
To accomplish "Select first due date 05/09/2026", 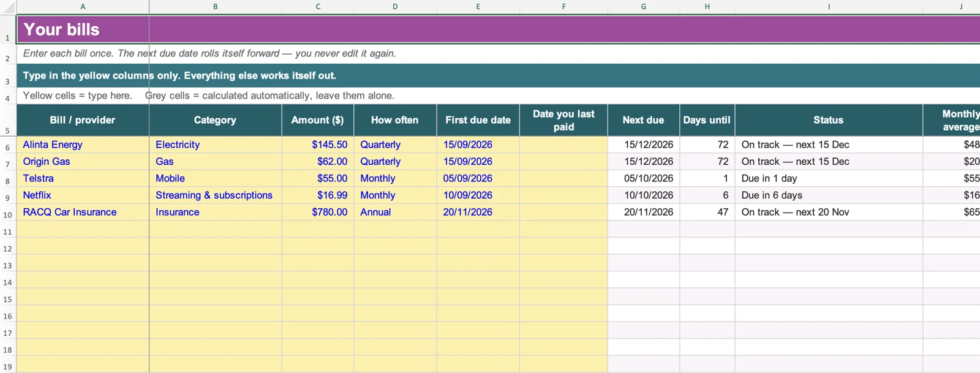I will (478, 178).
